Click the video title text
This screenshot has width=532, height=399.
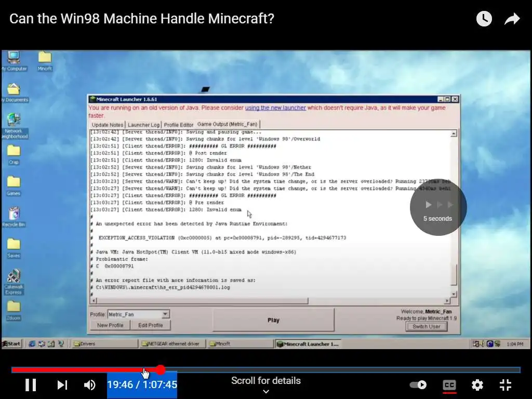[x=142, y=19]
